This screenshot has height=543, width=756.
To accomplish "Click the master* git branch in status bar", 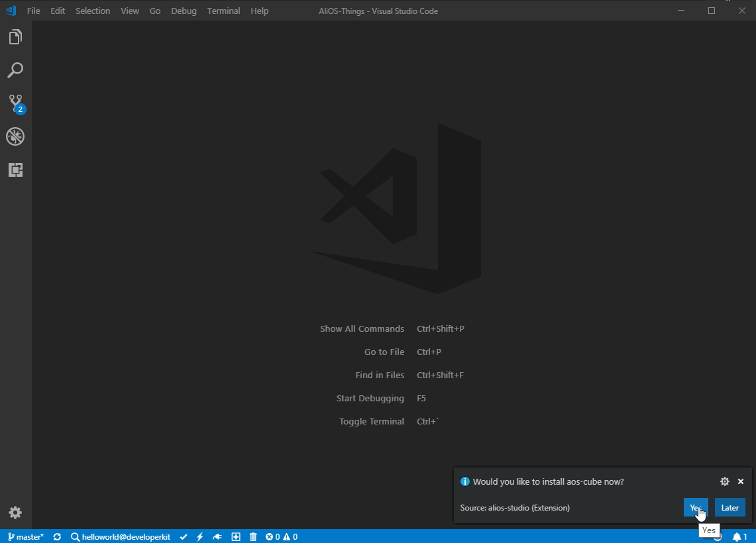I will [26, 537].
